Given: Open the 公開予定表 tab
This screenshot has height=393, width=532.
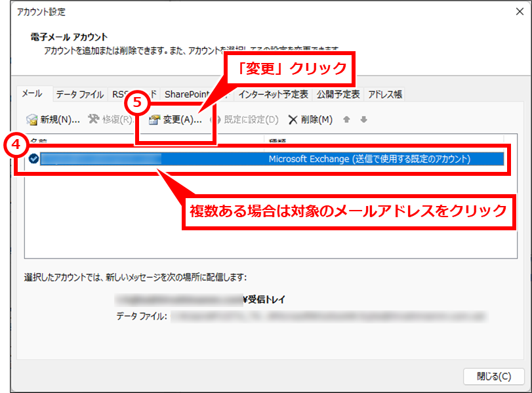Looking at the screenshot, I should point(338,94).
